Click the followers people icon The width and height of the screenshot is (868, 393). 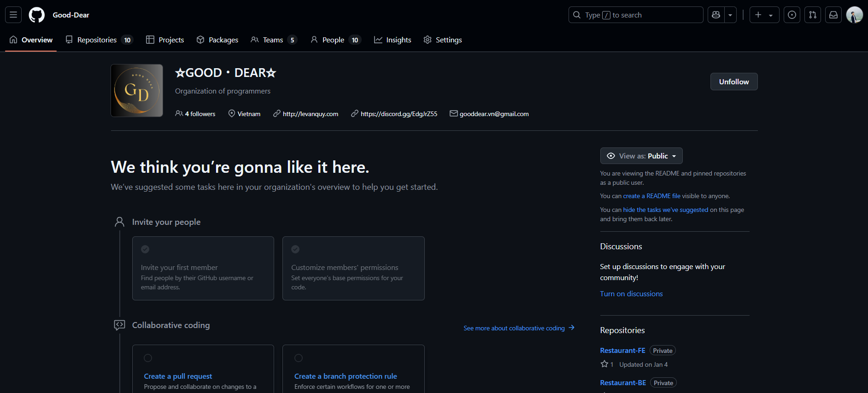pos(179,113)
